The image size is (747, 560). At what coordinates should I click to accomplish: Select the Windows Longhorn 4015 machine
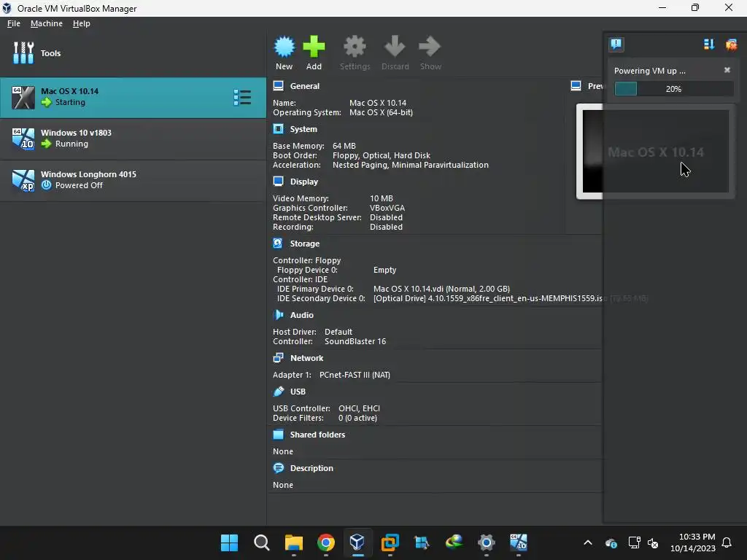point(133,180)
